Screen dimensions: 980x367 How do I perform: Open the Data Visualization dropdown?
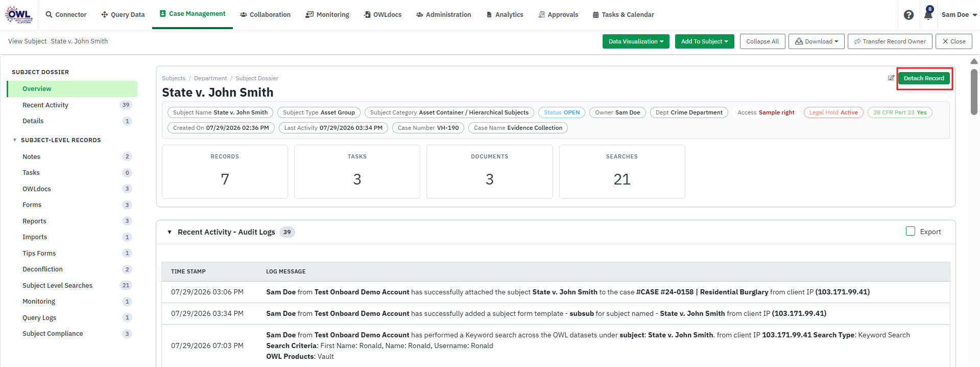tap(636, 41)
